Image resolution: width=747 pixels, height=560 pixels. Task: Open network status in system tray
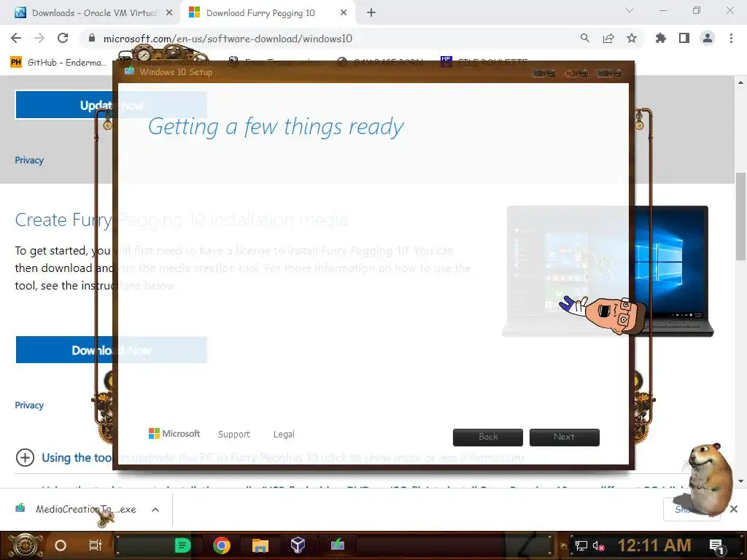pos(581,545)
